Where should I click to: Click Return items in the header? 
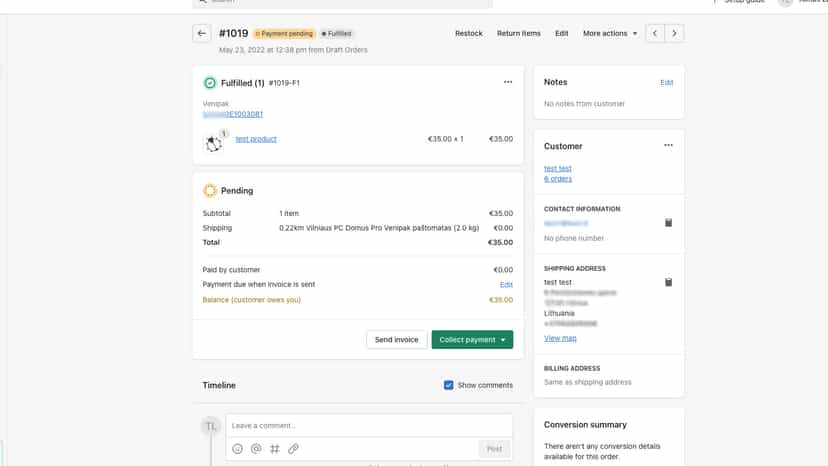[519, 33]
